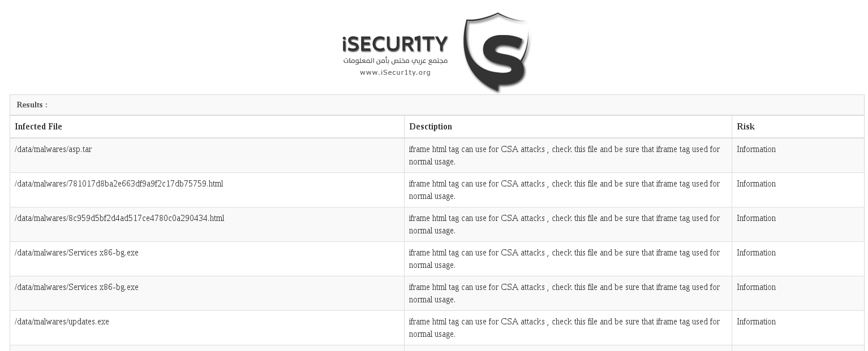Click the second Services x86-bg.exe entry
This screenshot has width=868, height=351.
pyautogui.click(x=76, y=287)
